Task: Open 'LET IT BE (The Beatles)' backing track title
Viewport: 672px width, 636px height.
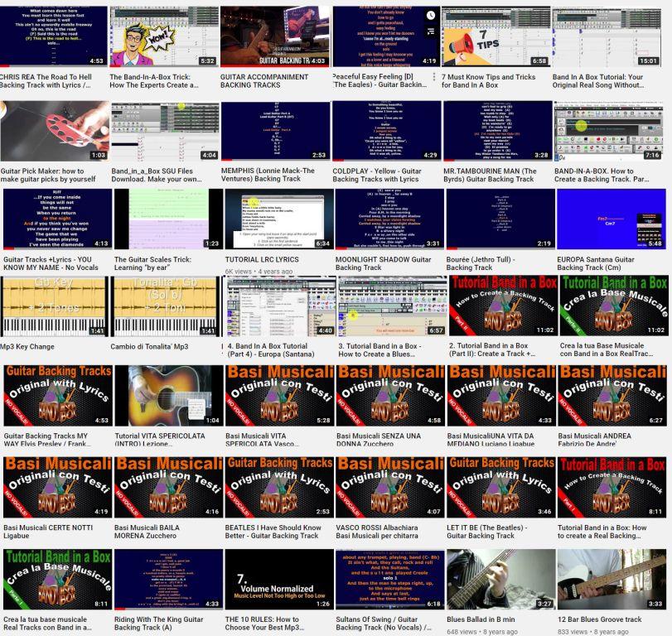Action: (487, 532)
